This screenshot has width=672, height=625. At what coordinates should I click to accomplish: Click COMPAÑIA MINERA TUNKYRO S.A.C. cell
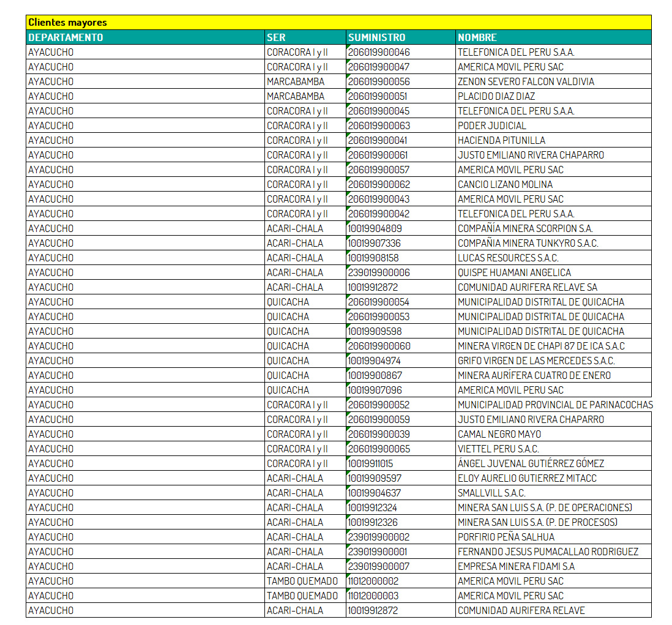click(553, 243)
